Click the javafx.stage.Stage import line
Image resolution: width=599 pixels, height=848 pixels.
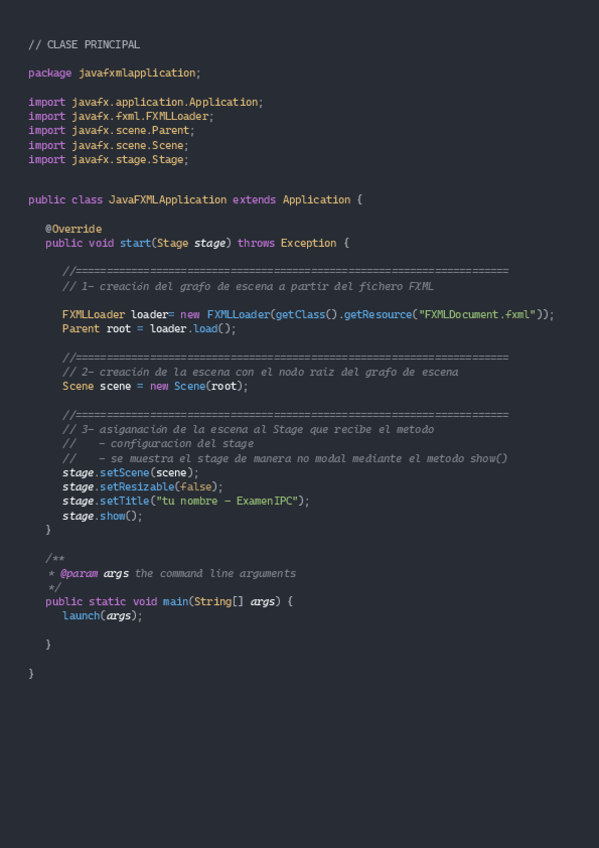click(x=108, y=160)
